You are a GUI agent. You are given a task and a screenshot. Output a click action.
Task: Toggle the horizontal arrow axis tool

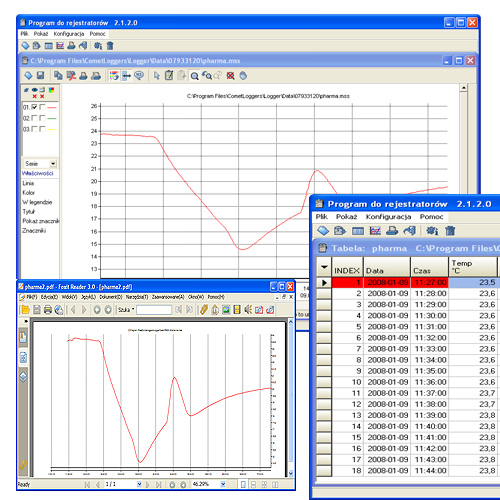point(126,76)
